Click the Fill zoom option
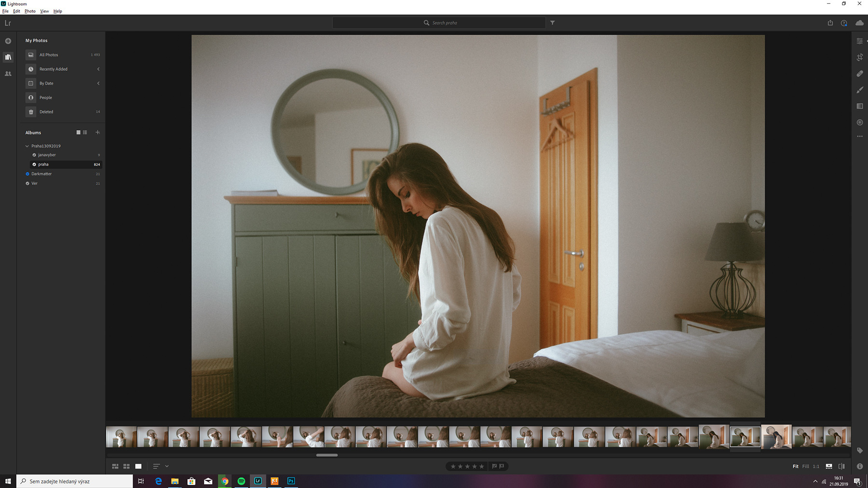Screen dimensions: 868x488 click(x=805, y=466)
